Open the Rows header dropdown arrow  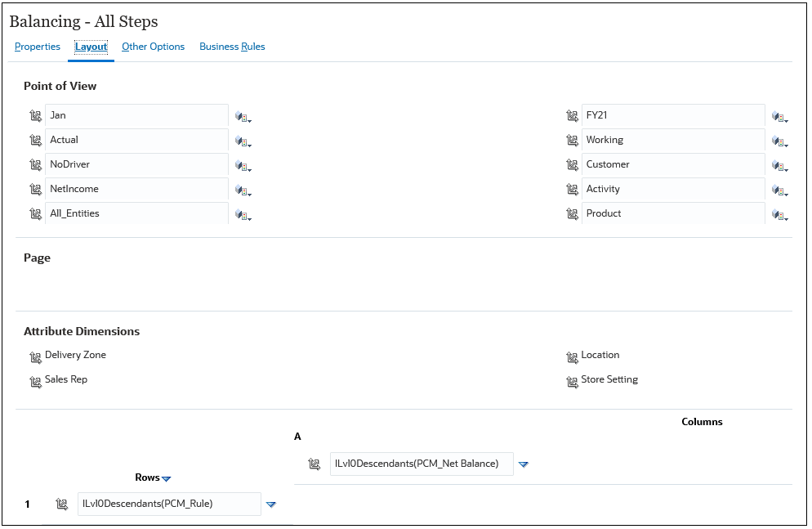pos(167,478)
